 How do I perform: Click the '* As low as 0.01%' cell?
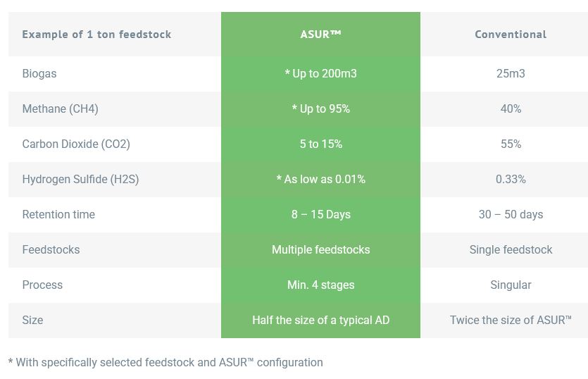click(x=320, y=179)
